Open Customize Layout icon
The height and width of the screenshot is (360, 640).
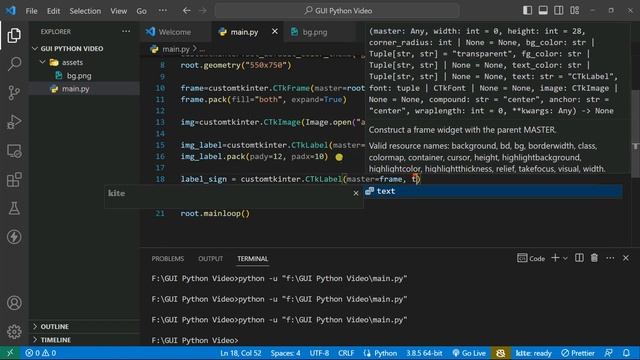pyautogui.click(x=575, y=11)
